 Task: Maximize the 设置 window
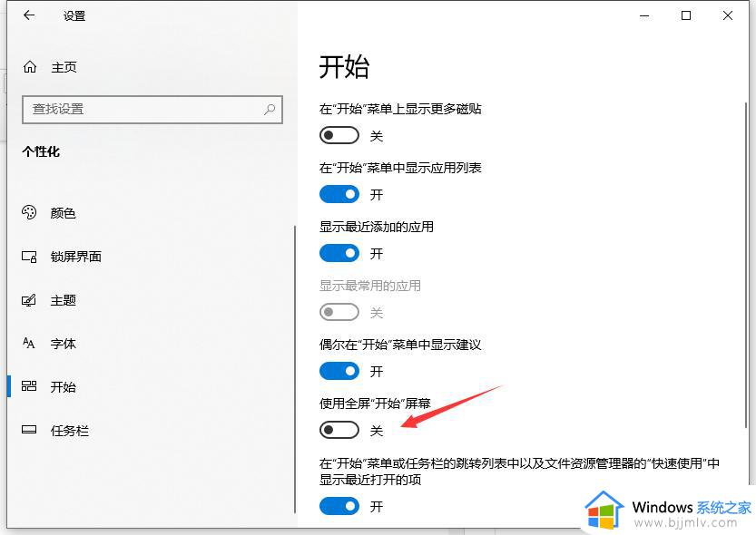(x=685, y=16)
